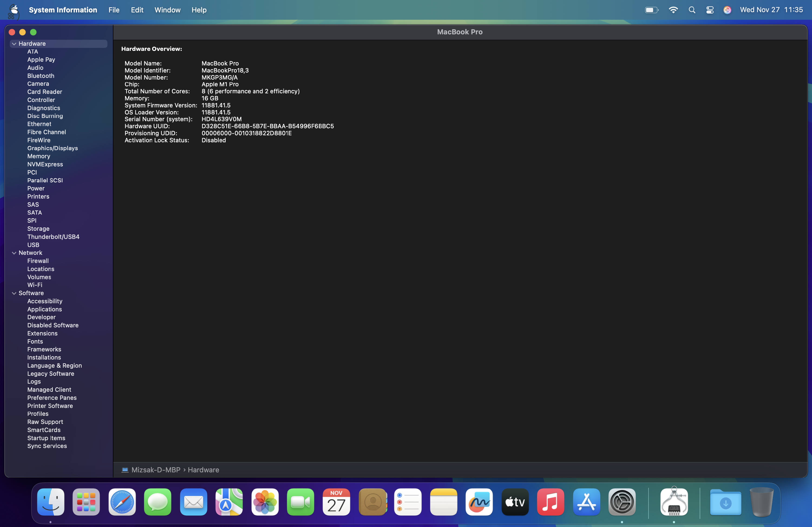
Task: Open the System Information menu
Action: [x=63, y=10]
